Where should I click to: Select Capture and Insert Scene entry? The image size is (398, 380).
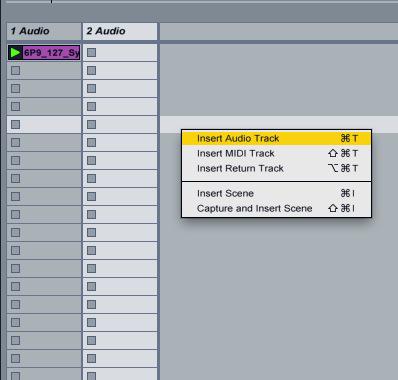click(x=276, y=208)
